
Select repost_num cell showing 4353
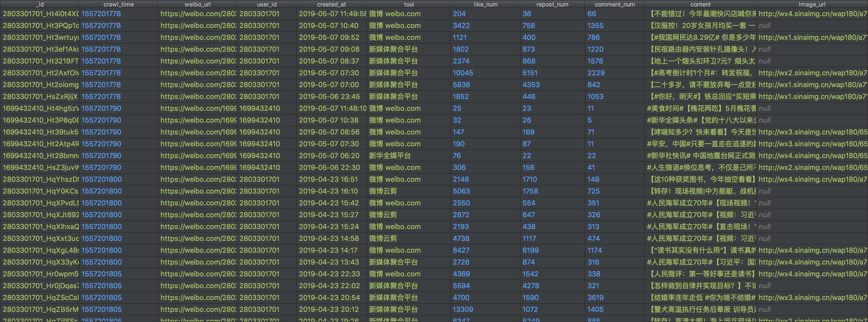[553, 85]
